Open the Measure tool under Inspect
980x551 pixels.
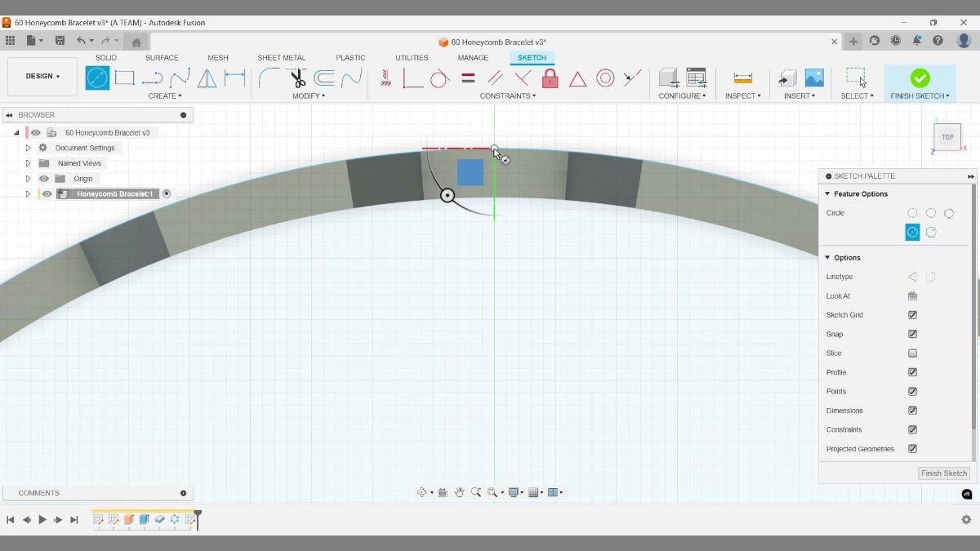click(x=742, y=78)
